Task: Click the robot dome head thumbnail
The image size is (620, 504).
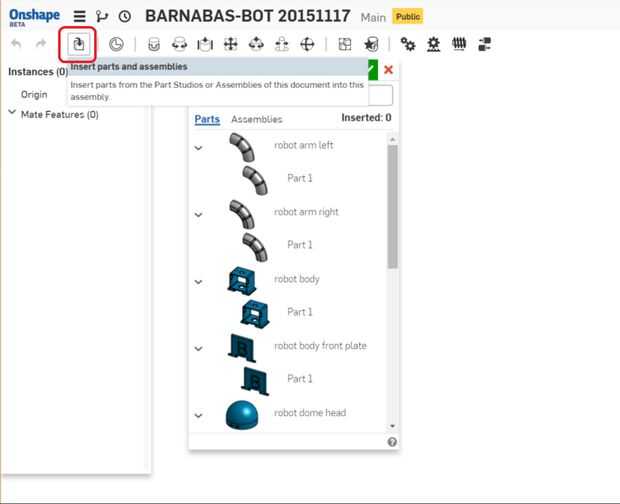Action: coord(242,415)
